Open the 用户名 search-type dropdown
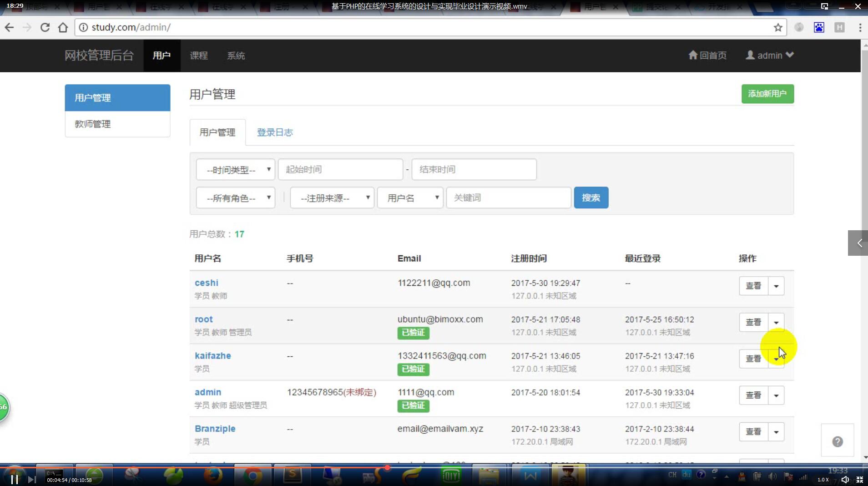Viewport: 868px width, 486px height. [410, 197]
